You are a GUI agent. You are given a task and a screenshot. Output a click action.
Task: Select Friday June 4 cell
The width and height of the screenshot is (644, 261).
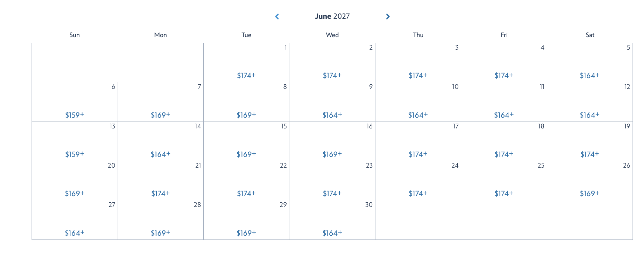[x=504, y=63]
